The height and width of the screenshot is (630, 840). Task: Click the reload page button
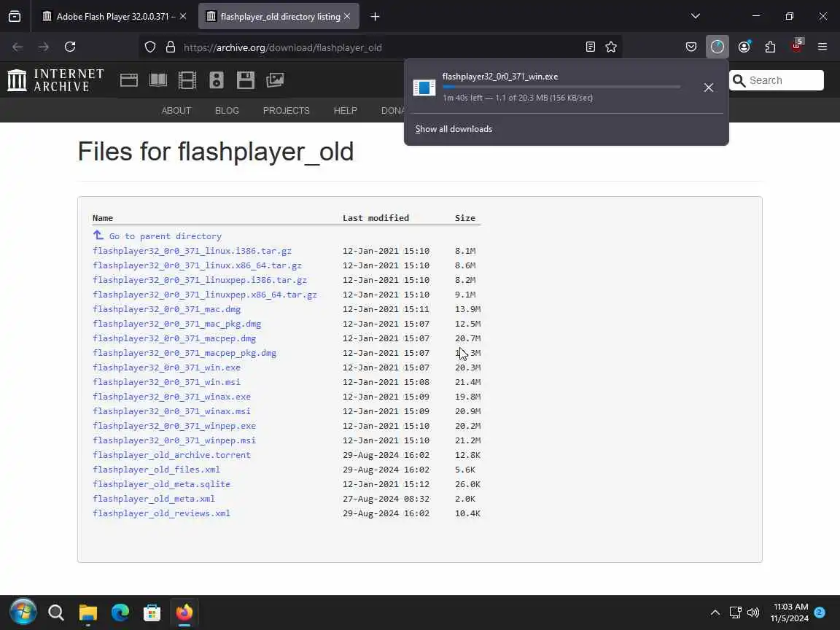[x=70, y=47]
